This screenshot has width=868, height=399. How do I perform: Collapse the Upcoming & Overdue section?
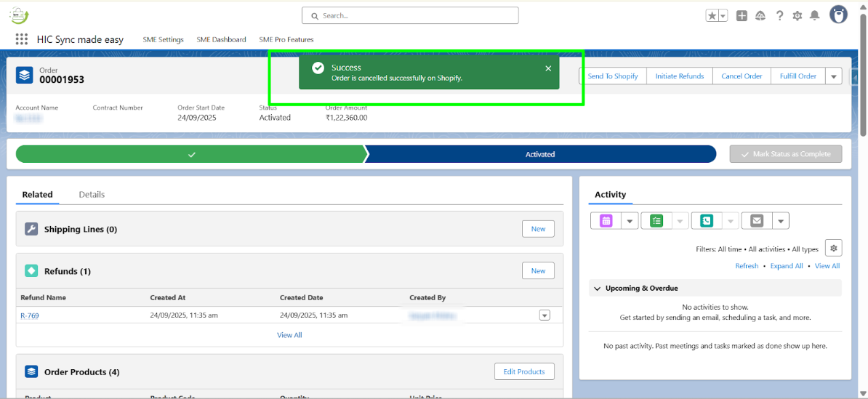(x=598, y=289)
